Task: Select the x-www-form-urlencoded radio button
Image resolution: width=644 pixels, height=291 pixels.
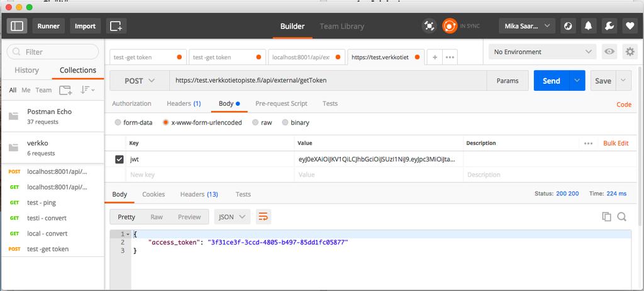Action: (166, 122)
